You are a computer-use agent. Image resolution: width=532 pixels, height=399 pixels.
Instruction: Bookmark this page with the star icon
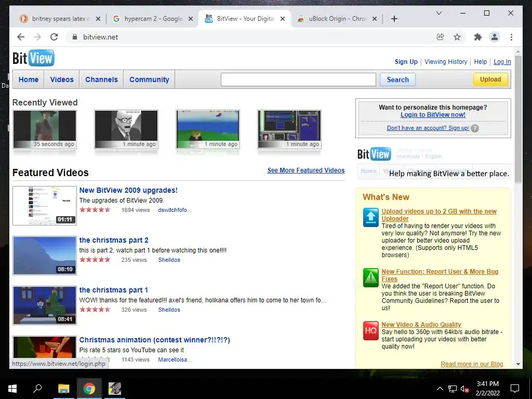457,37
